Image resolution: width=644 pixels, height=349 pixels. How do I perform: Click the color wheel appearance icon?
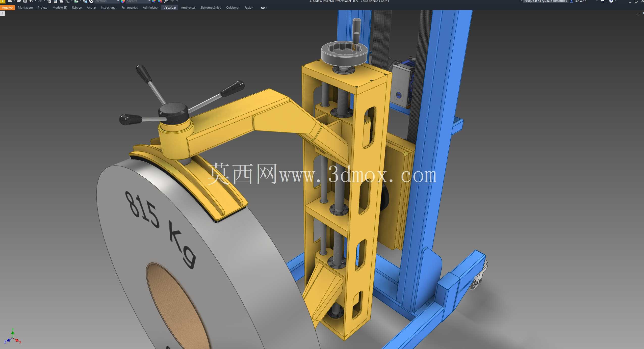click(x=123, y=1)
